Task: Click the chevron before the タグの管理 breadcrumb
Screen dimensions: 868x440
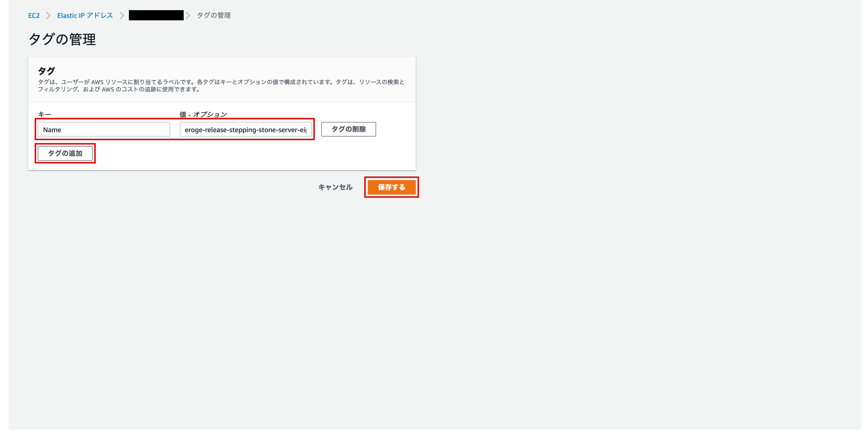Action: [x=188, y=15]
